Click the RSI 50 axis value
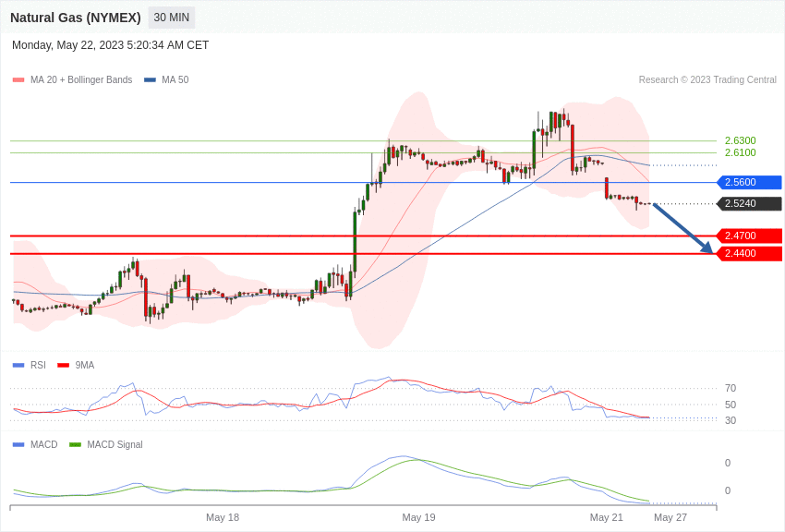The width and height of the screenshot is (785, 532). [x=731, y=405]
